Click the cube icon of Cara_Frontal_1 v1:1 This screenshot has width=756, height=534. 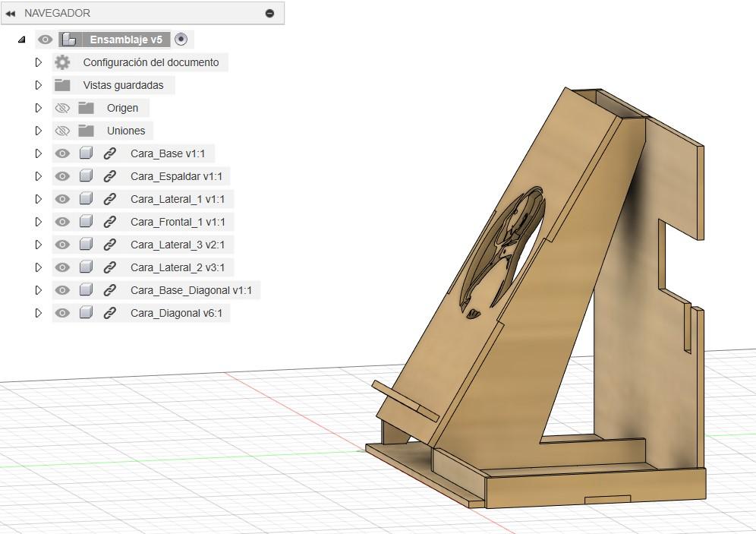click(x=86, y=221)
